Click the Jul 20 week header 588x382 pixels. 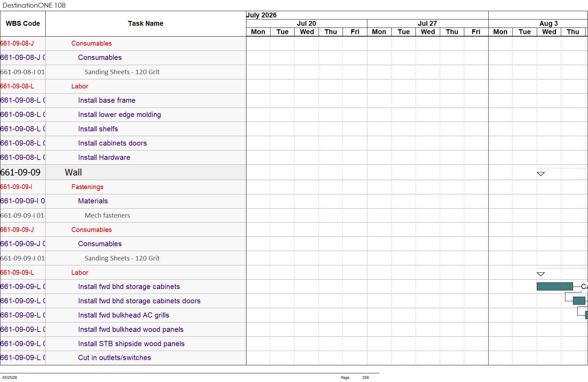point(307,23)
